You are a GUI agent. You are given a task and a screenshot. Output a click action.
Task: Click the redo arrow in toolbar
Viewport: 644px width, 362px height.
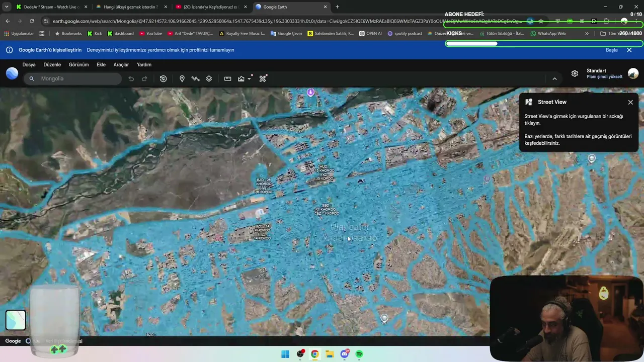tap(144, 78)
